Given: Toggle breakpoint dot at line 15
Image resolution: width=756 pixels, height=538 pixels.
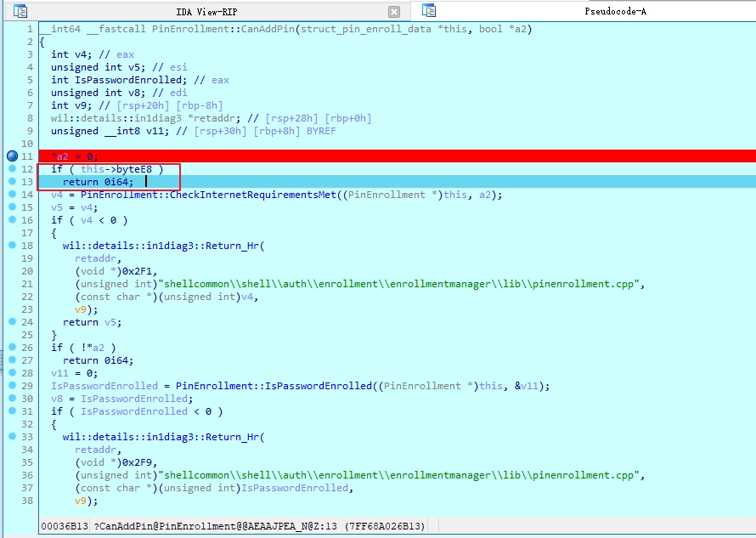Looking at the screenshot, I should coord(12,207).
